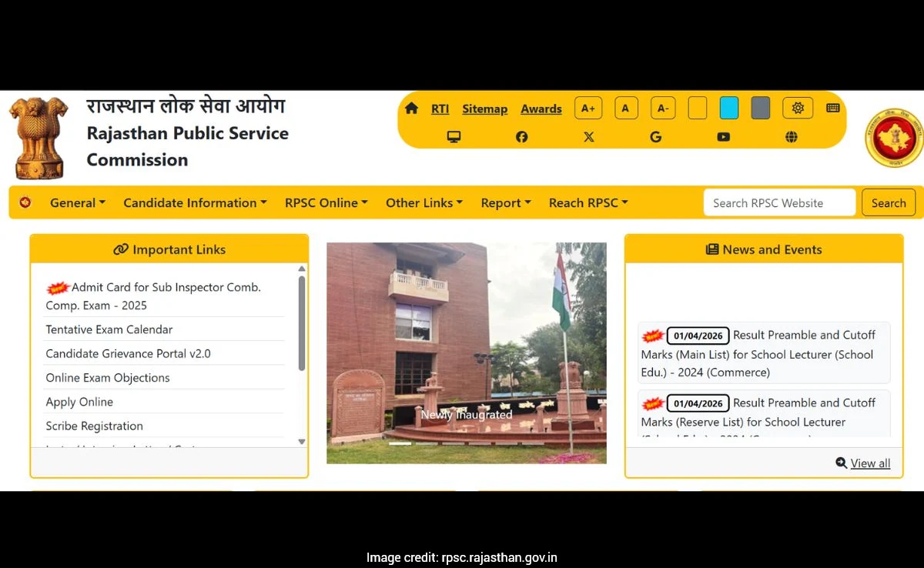Click the X (Twitter) icon
Viewport: 924px width, 568px height.
coord(589,136)
